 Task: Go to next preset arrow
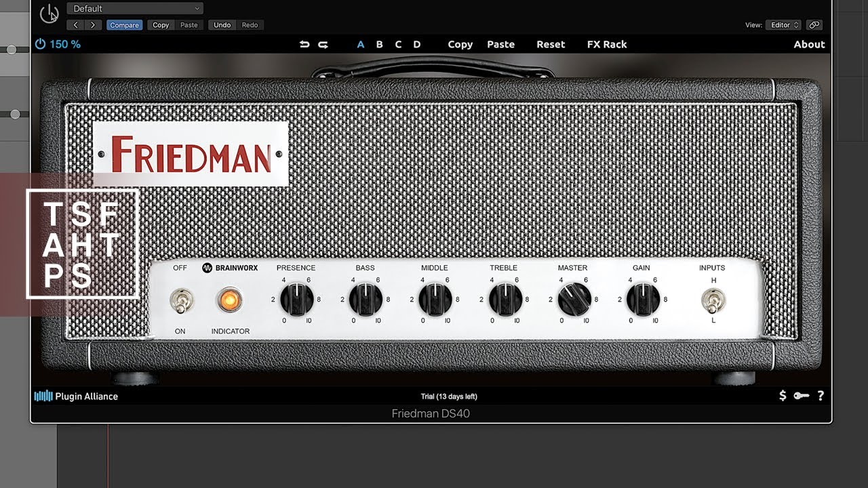(93, 25)
